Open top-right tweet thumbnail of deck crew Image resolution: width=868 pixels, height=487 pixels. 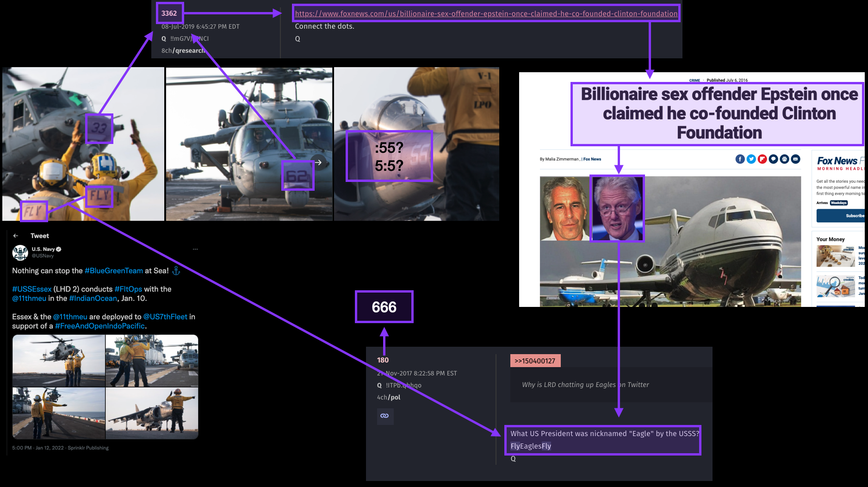tap(152, 360)
